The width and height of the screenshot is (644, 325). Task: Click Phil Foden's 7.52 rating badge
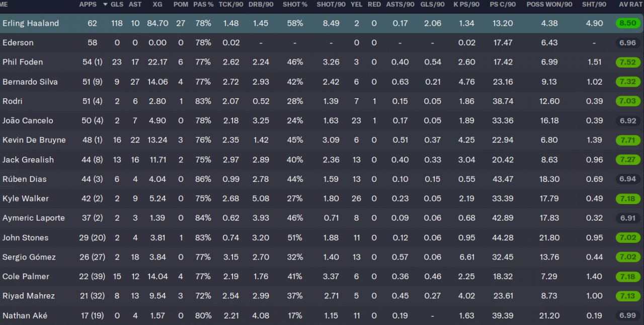[628, 62]
